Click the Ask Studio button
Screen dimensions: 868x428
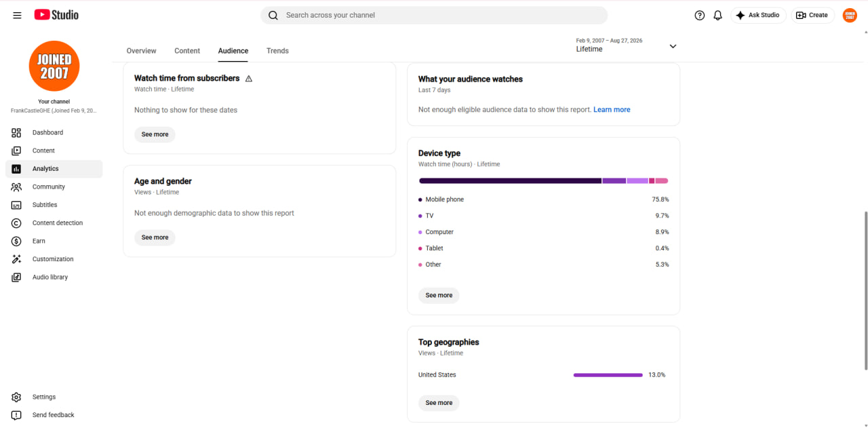coord(758,15)
